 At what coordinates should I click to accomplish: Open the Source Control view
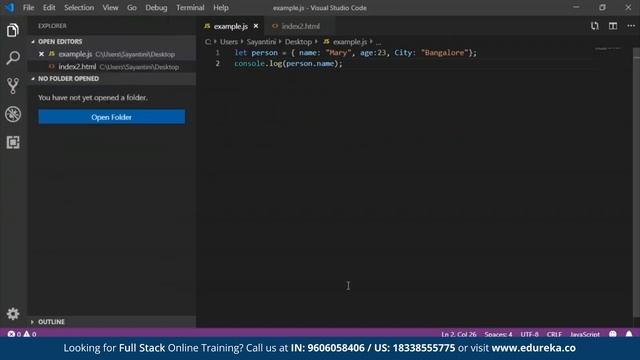[x=13, y=86]
